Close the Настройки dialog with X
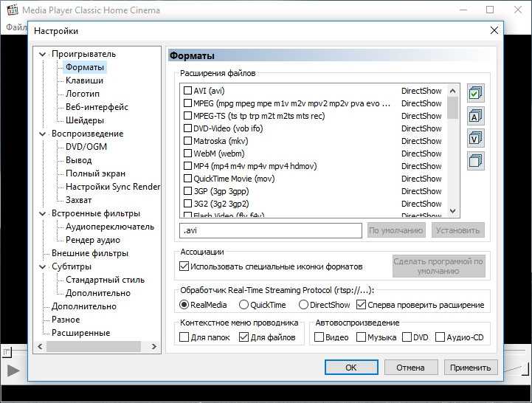The height and width of the screenshot is (403, 532). 494,30
